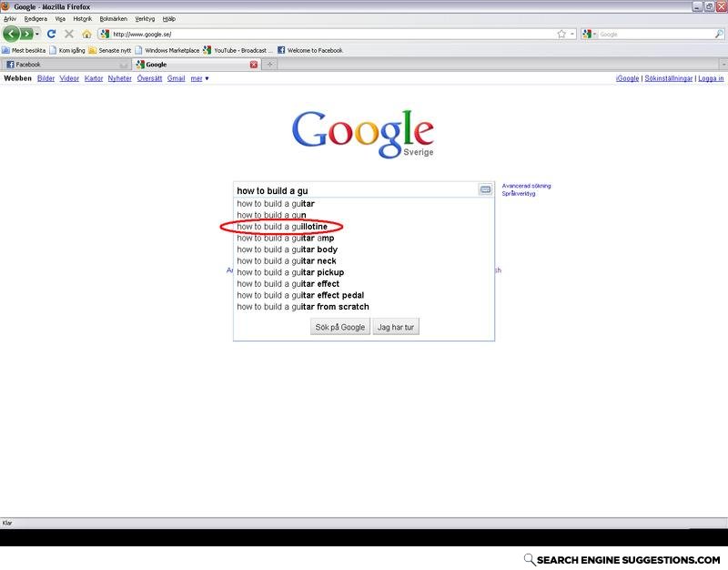
Task: Select suggestion 'how to build a guitar neck'
Action: (x=364, y=261)
